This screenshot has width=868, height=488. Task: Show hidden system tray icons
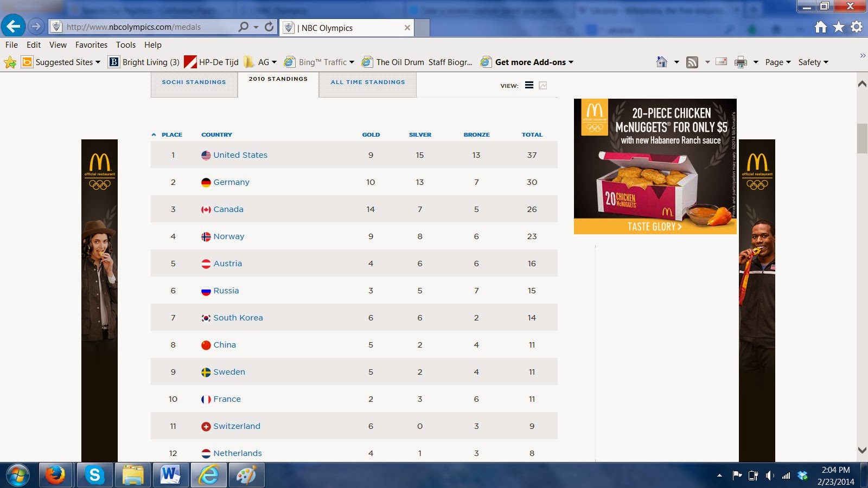(x=719, y=476)
